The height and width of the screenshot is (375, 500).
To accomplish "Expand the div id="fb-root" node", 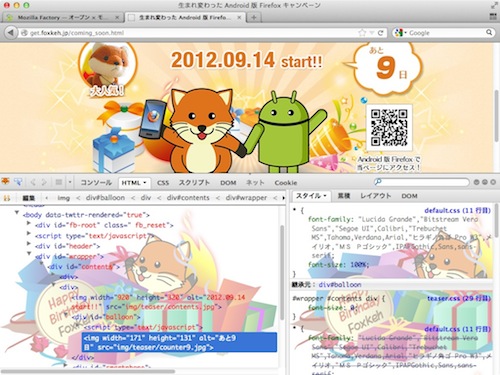I will click(x=29, y=223).
